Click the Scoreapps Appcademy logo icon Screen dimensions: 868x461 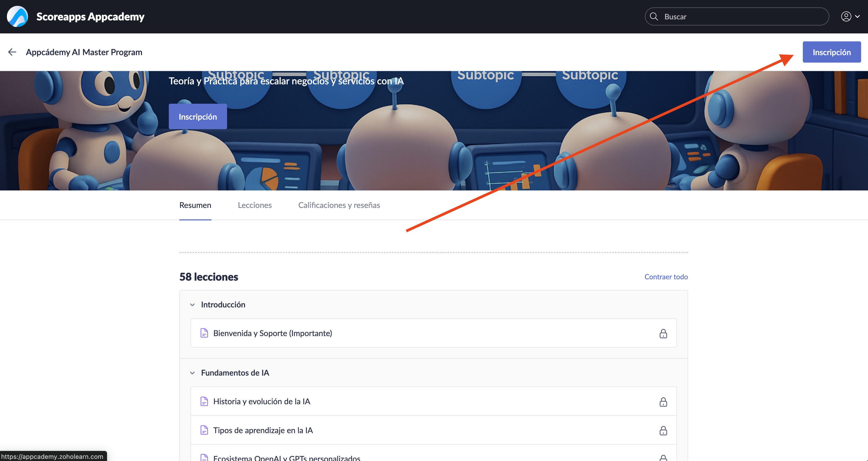pos(17,16)
